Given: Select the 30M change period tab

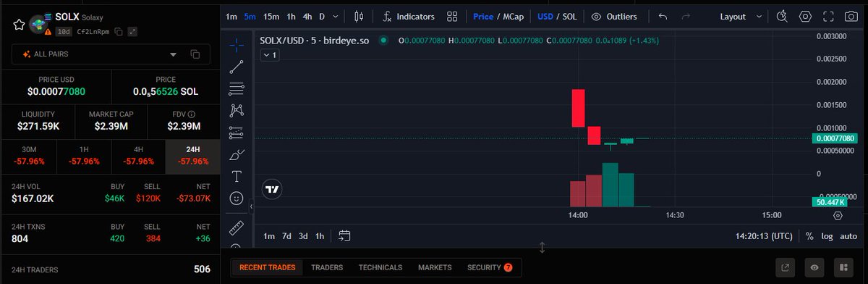Looking at the screenshot, I should [28, 155].
